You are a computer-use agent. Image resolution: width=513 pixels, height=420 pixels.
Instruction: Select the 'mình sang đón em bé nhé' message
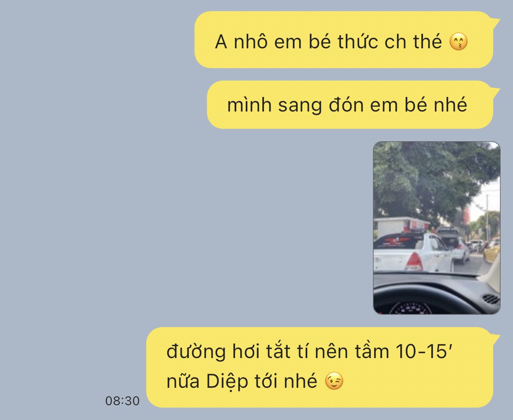click(x=350, y=105)
